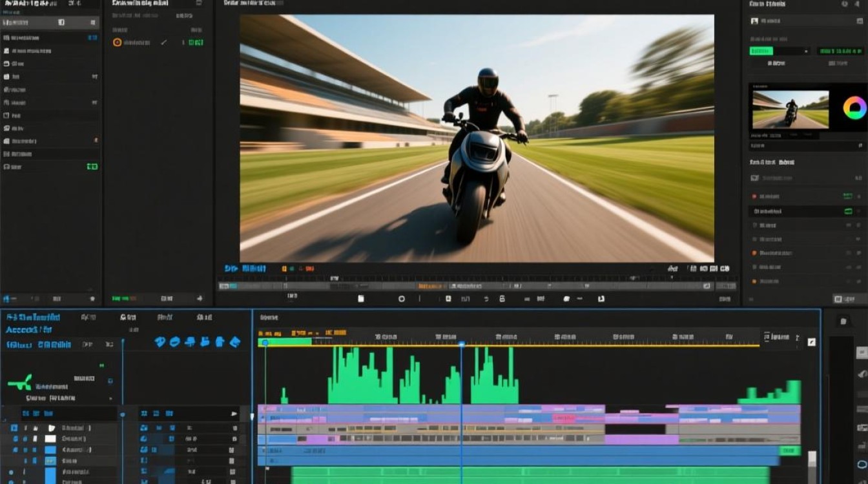Click the white document icon below the preview
The height and width of the screenshot is (484, 868).
pos(361,299)
